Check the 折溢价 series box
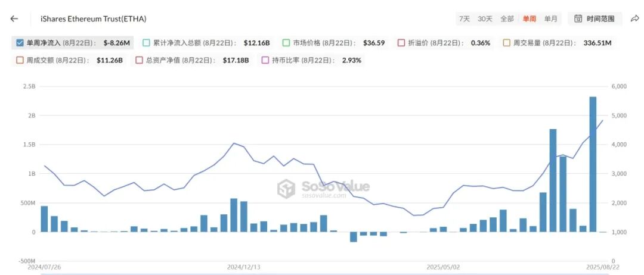The height and width of the screenshot is (275, 644). point(401,43)
